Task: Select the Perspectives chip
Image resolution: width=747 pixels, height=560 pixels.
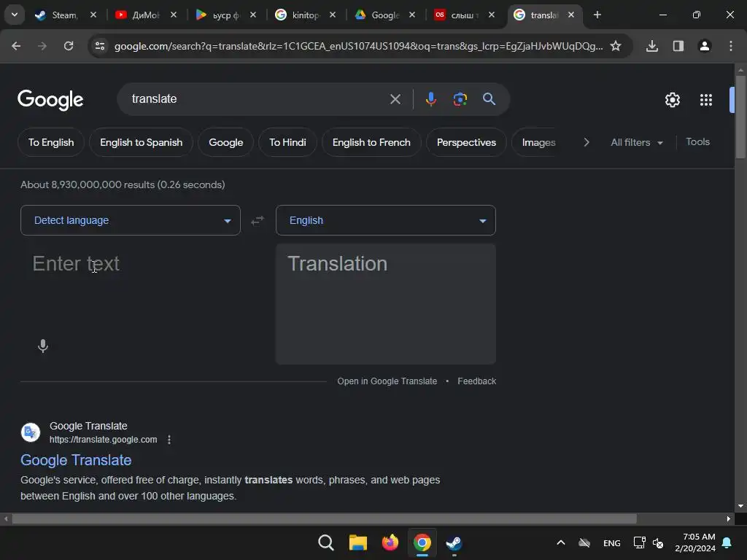Action: 466,142
